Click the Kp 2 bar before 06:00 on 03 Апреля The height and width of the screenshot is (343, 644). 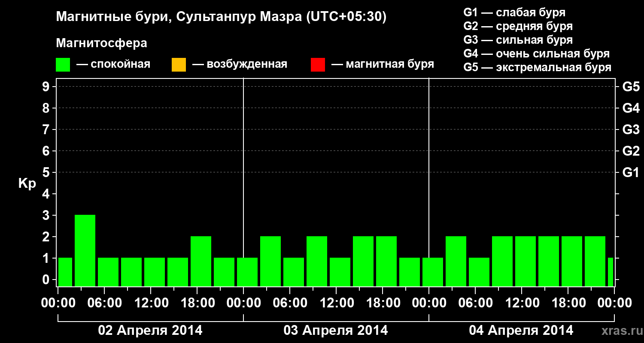pos(270,261)
